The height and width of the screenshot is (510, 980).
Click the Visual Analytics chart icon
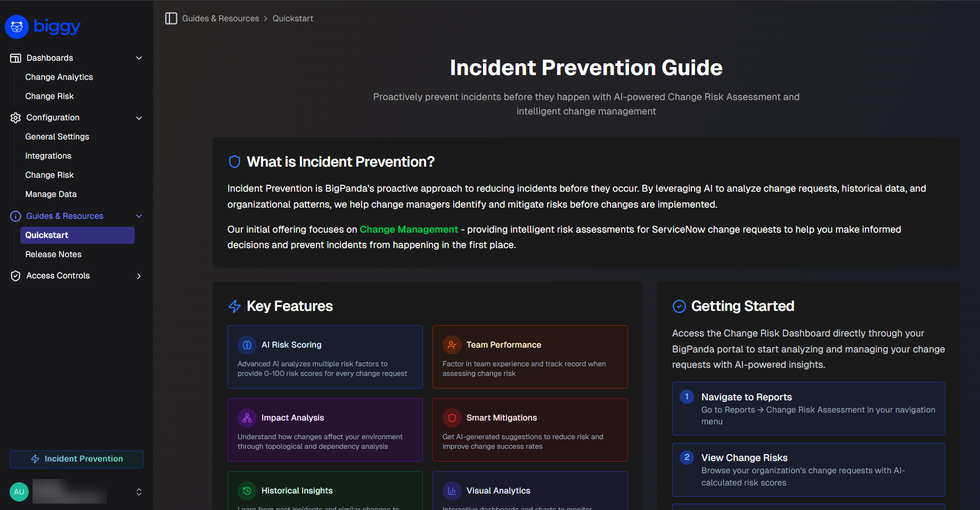(x=452, y=490)
